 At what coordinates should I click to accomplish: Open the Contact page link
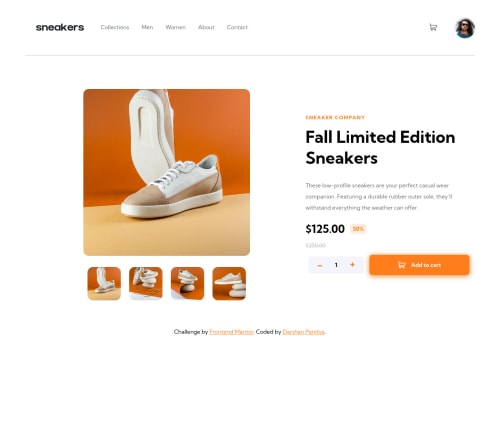pos(237,27)
